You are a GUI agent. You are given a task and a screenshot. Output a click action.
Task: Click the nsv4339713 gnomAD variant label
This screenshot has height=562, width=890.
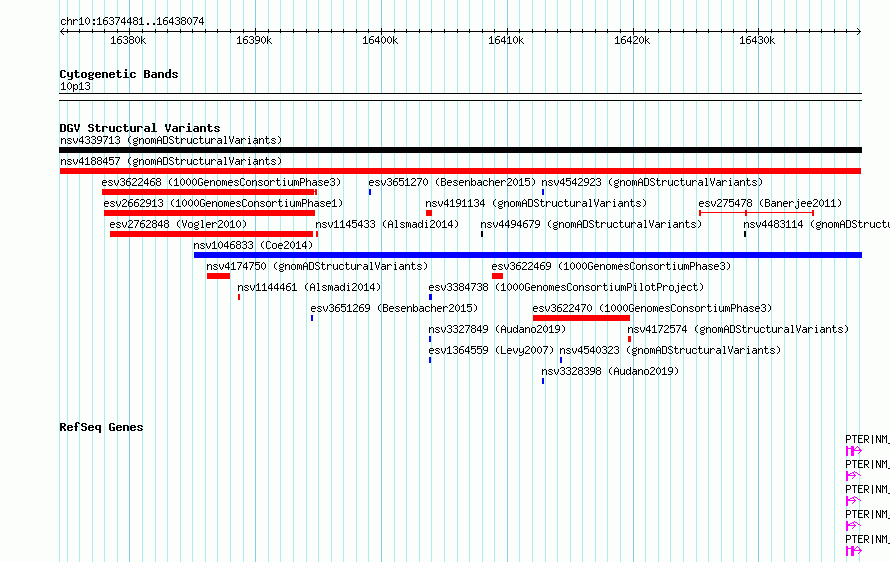[x=171, y=140]
